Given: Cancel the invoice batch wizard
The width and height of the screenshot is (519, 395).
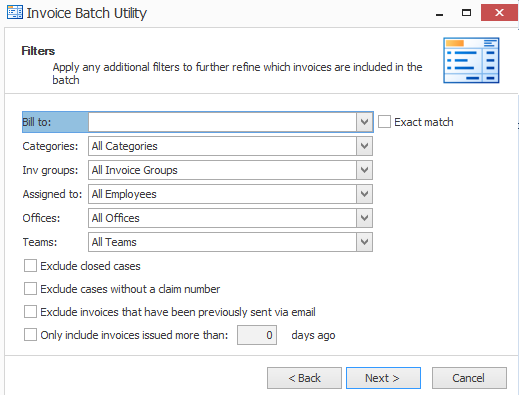Looking at the screenshot, I should click(469, 378).
